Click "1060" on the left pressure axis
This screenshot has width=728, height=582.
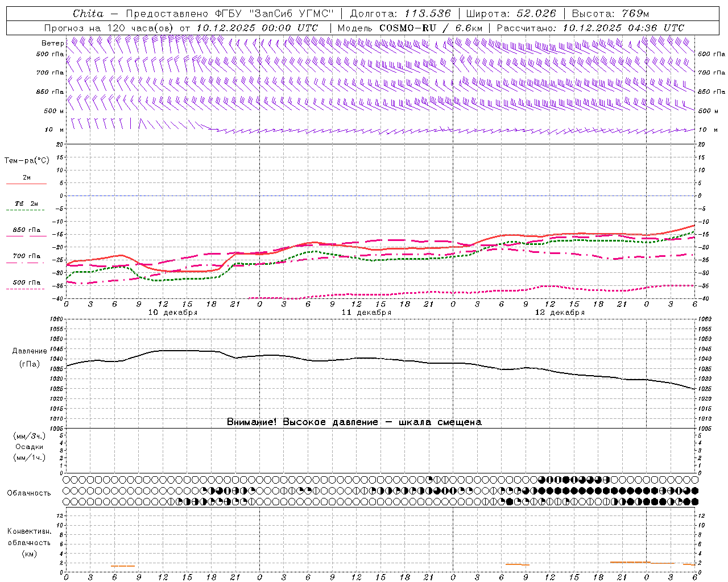tap(57, 319)
